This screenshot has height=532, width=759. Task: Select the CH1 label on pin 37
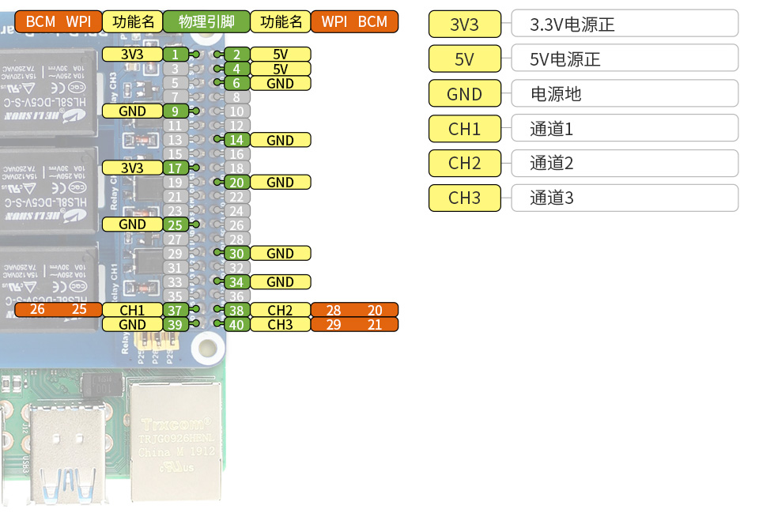click(133, 310)
